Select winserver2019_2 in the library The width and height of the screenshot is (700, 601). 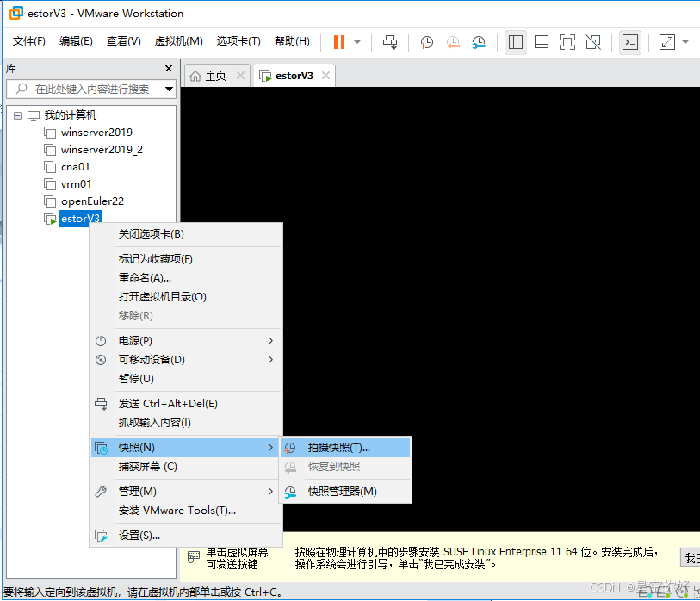(x=102, y=150)
